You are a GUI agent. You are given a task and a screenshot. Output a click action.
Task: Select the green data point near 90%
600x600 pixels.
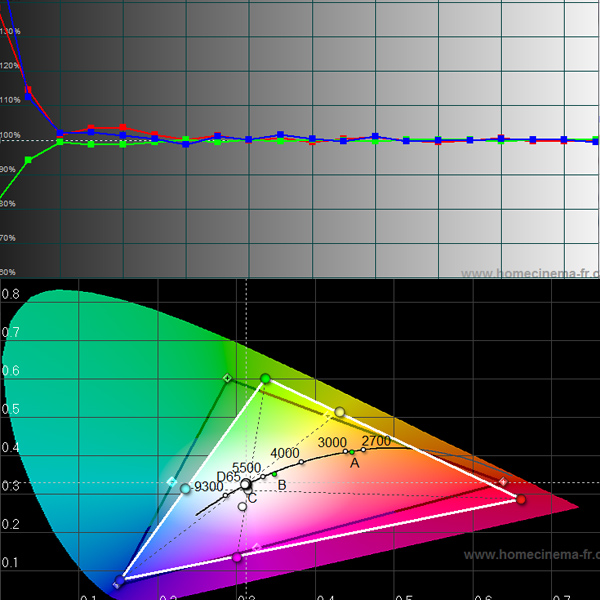pos(28,160)
